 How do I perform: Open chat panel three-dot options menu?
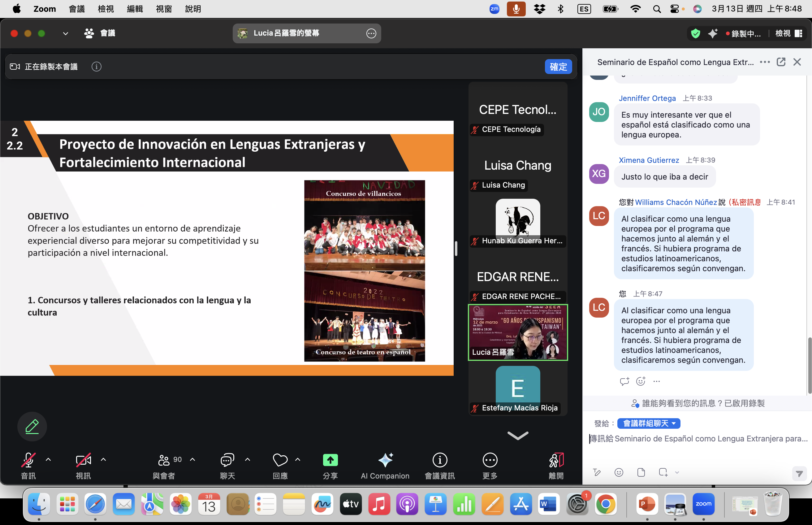[765, 62]
